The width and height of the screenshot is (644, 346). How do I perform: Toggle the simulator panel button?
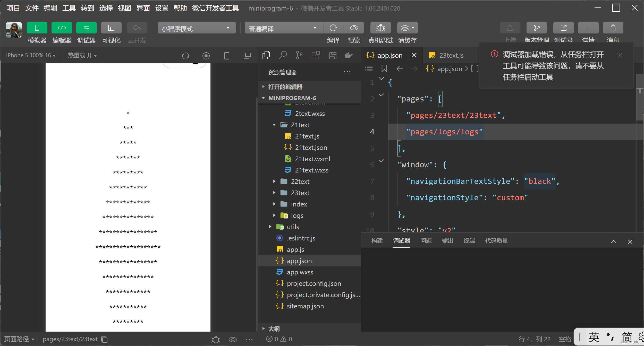[x=37, y=28]
